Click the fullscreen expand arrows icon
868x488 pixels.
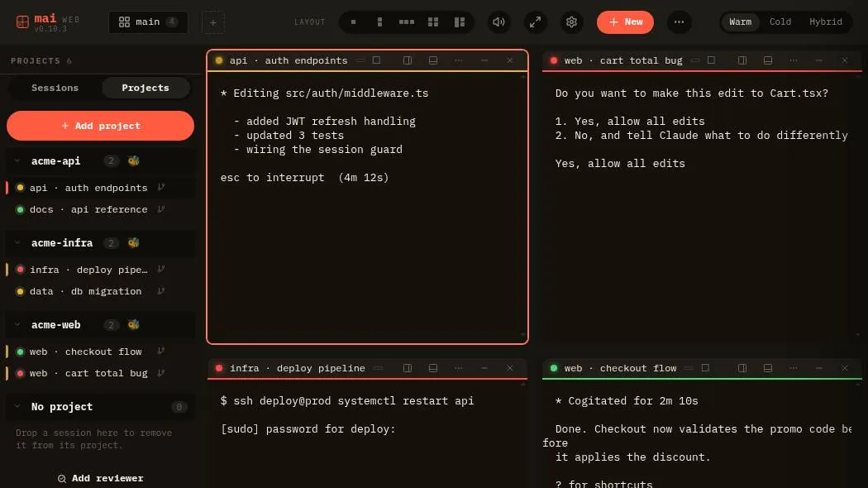tap(536, 22)
